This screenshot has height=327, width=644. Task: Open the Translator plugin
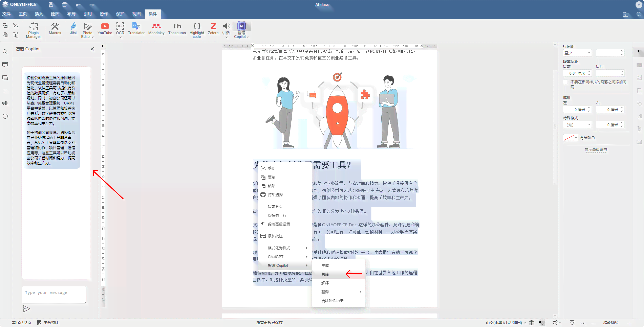[136, 28]
